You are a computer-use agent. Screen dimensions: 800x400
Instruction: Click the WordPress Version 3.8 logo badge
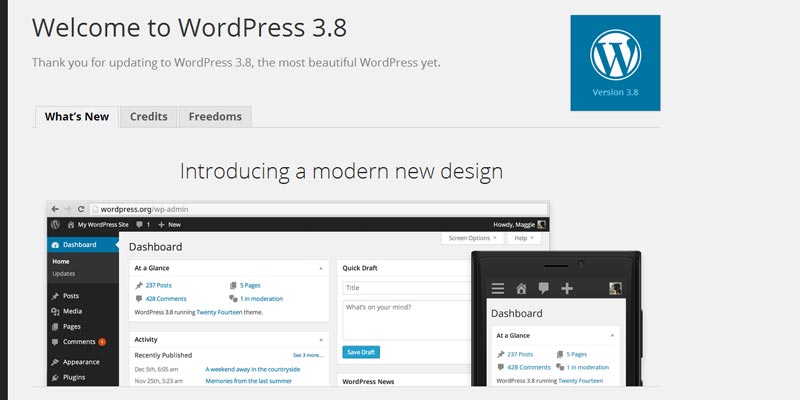pos(615,62)
